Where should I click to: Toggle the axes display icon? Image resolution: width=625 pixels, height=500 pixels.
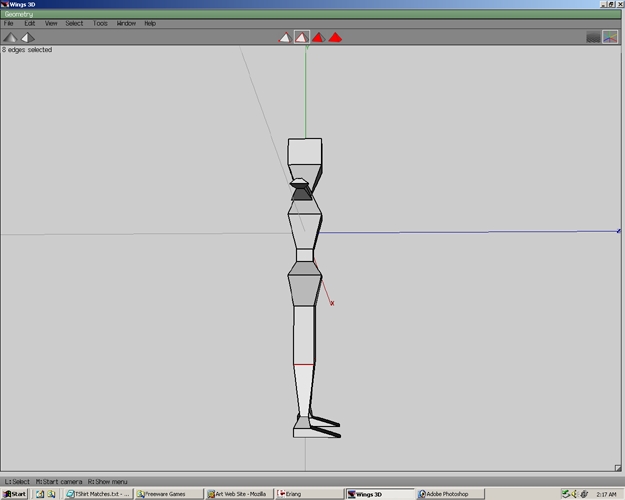[x=610, y=37]
